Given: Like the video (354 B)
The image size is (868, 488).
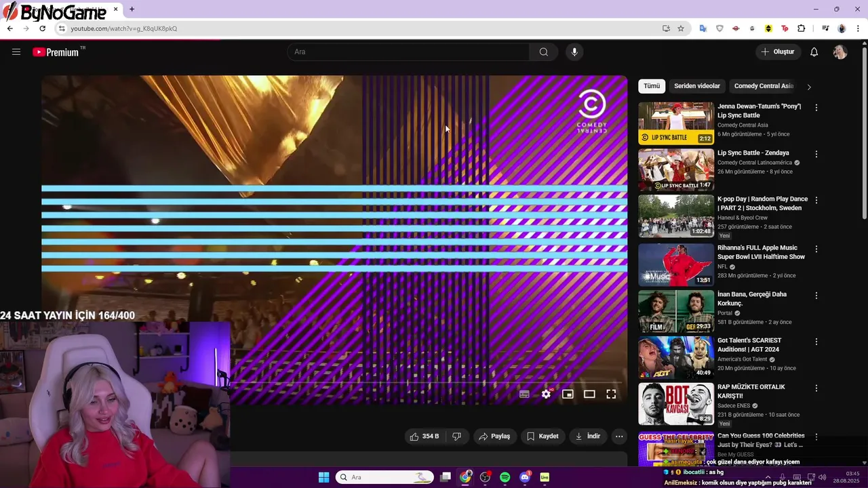Looking at the screenshot, I should tap(425, 436).
